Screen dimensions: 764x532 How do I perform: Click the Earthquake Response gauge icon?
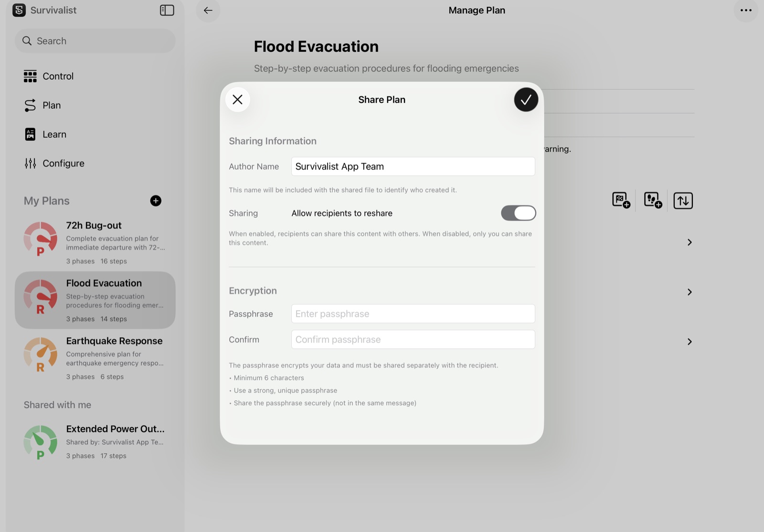[41, 354]
